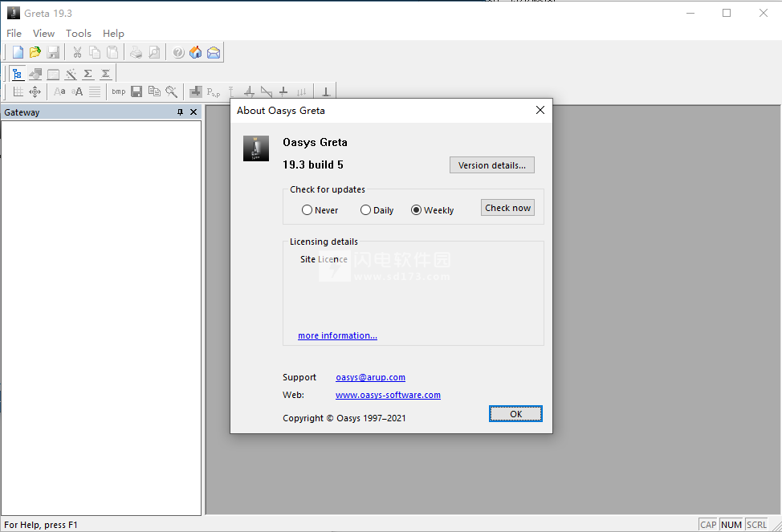Click the diagonal slope diagram icon

pos(267,91)
